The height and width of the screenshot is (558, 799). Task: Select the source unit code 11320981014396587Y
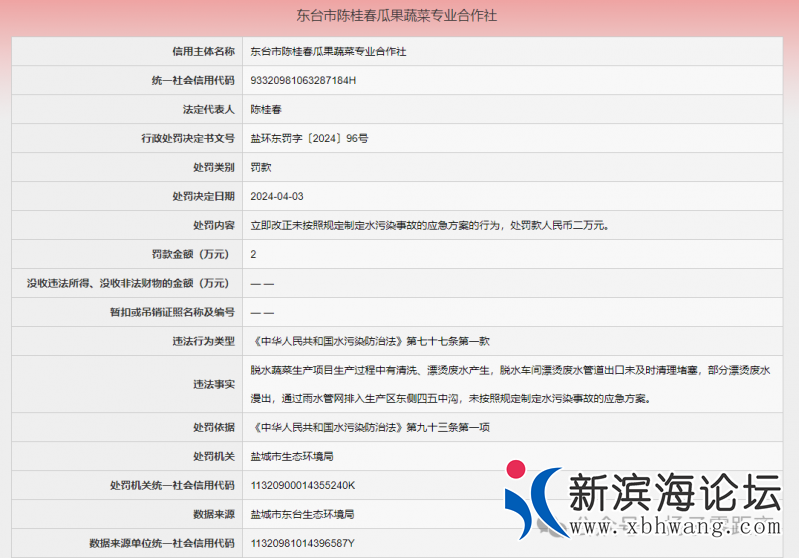point(302,543)
